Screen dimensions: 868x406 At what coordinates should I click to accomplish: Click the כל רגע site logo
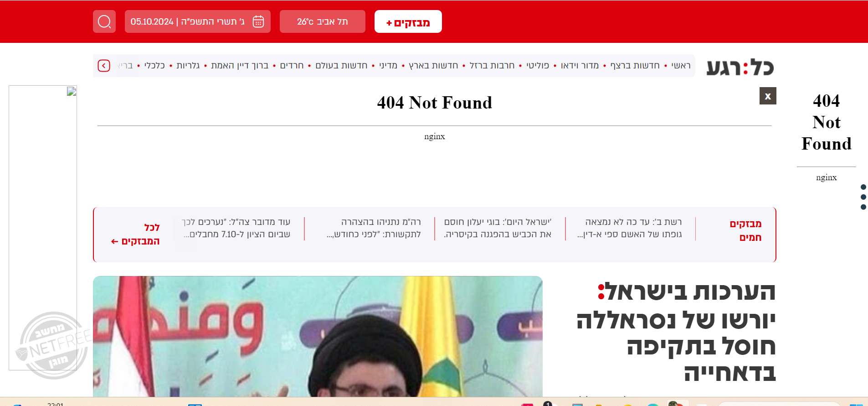[x=740, y=67]
